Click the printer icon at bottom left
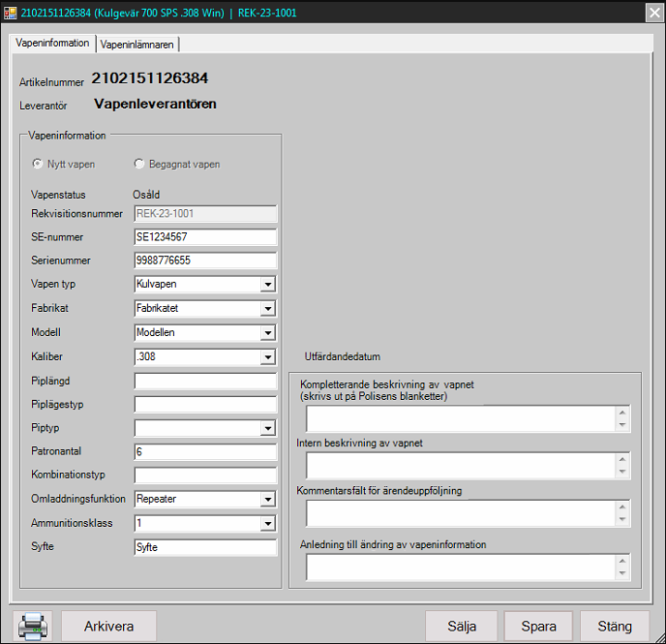Image resolution: width=666 pixels, height=644 pixels. [32, 625]
